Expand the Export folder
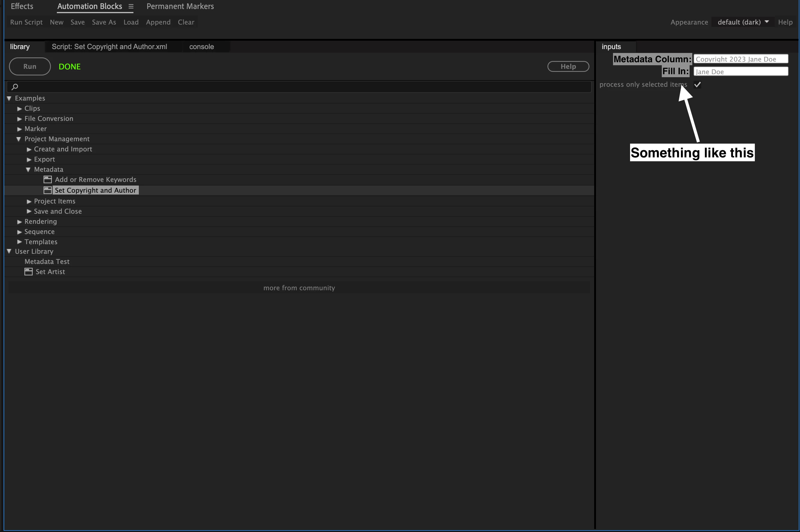Screen dimensions: 800x532 point(29,159)
